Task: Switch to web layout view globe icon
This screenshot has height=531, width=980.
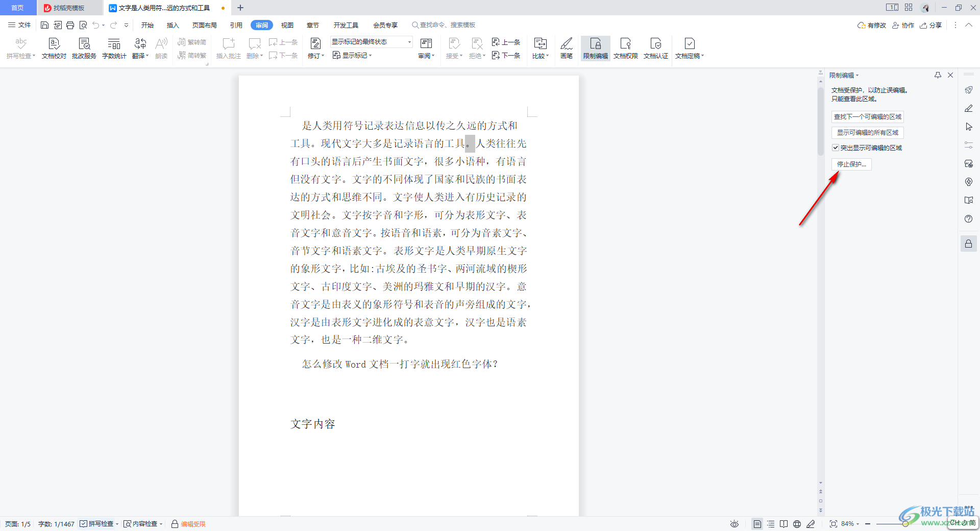Action: (797, 524)
